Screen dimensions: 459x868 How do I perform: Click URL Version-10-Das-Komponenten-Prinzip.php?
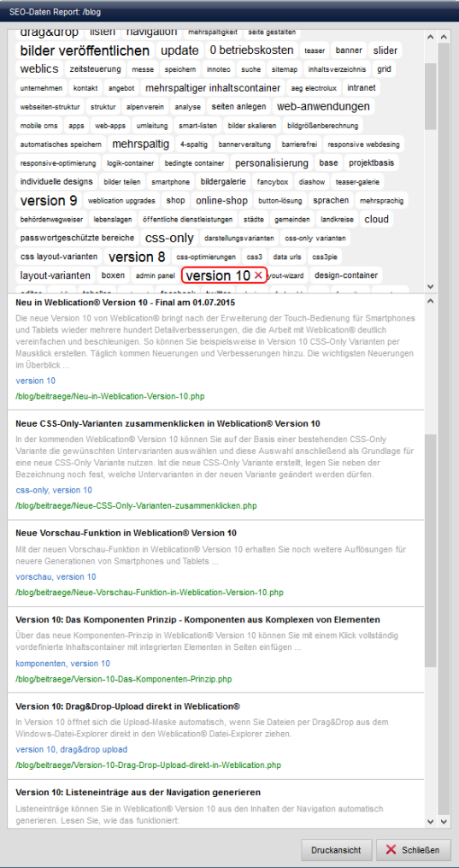tap(123, 679)
